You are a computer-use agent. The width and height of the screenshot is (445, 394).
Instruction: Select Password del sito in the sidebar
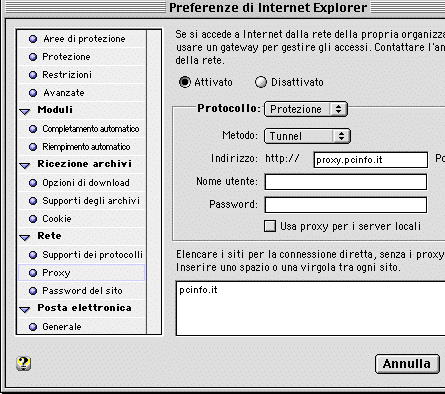tap(82, 291)
